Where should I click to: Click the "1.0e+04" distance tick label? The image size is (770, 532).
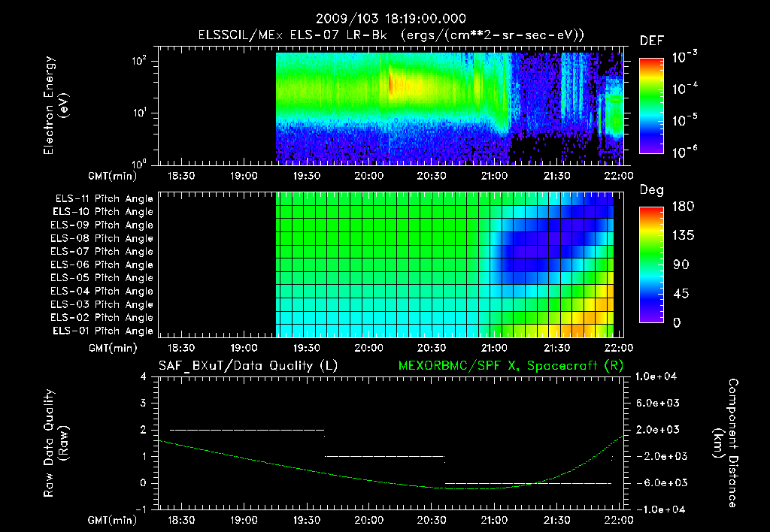(656, 376)
